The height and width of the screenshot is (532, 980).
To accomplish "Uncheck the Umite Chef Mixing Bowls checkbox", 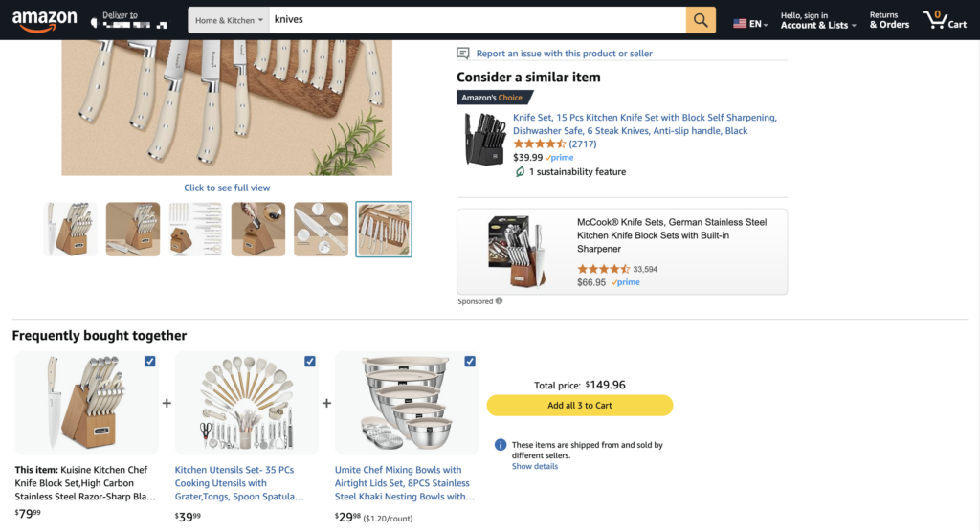I will tap(470, 362).
